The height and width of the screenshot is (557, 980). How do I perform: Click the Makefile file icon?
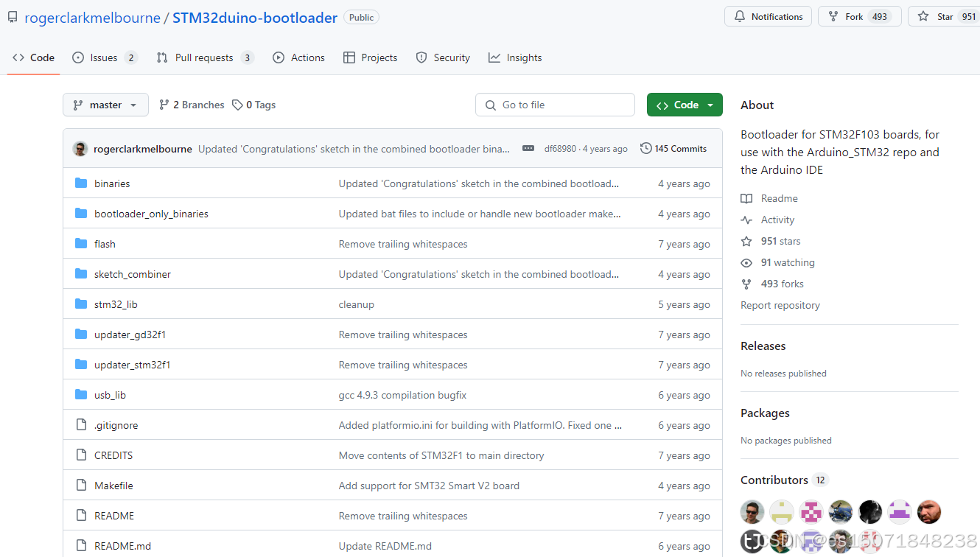(x=81, y=486)
